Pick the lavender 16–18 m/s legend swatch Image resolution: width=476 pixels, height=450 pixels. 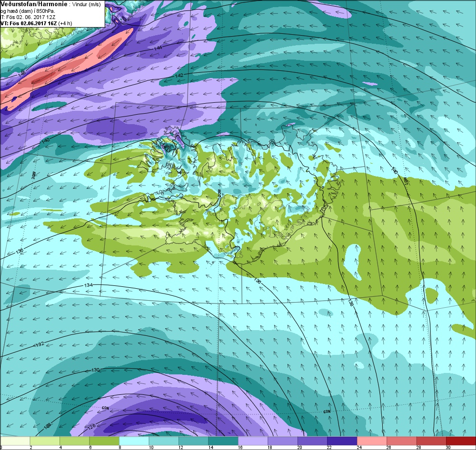click(x=253, y=441)
